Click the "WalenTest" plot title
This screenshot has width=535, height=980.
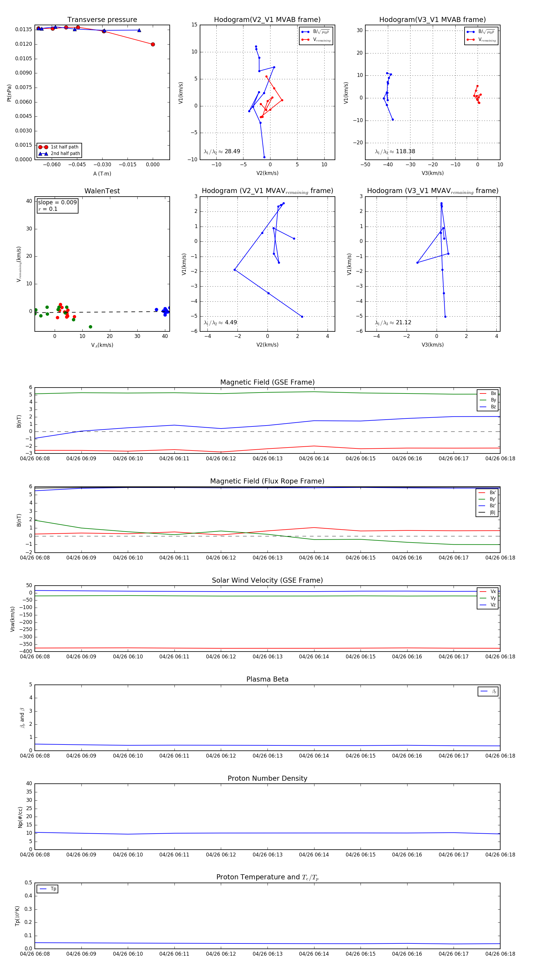(102, 191)
